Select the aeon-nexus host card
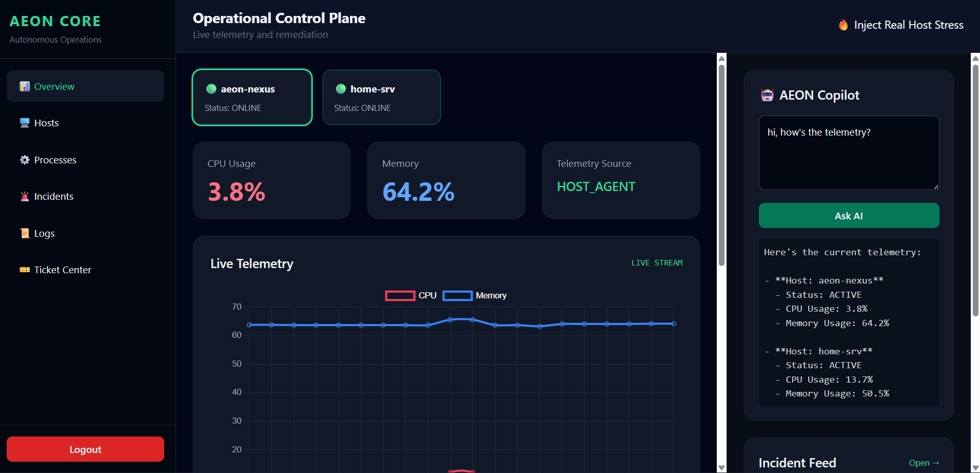This screenshot has width=980, height=473. point(252,97)
